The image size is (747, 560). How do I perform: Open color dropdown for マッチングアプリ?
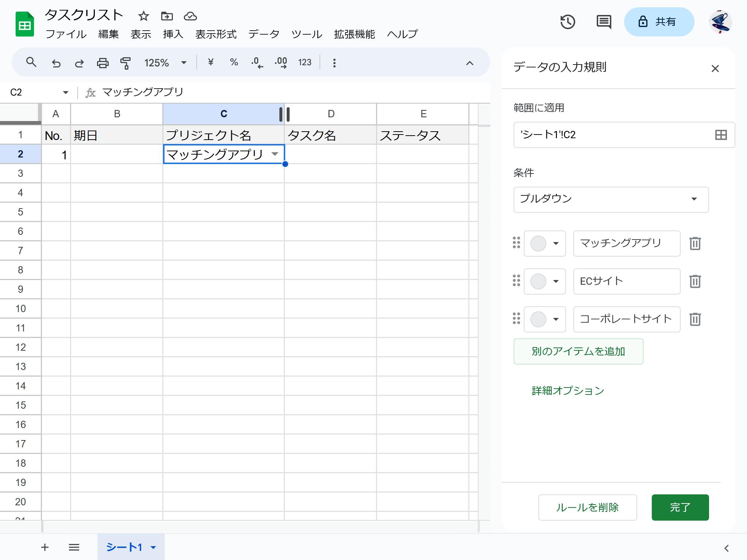tap(545, 243)
